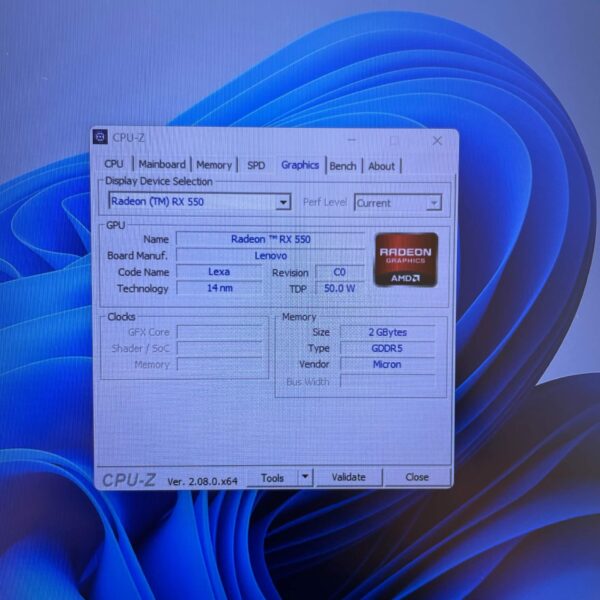This screenshot has height=600, width=600.
Task: Click the memory Size value 2 GBytes
Action: [x=388, y=332]
